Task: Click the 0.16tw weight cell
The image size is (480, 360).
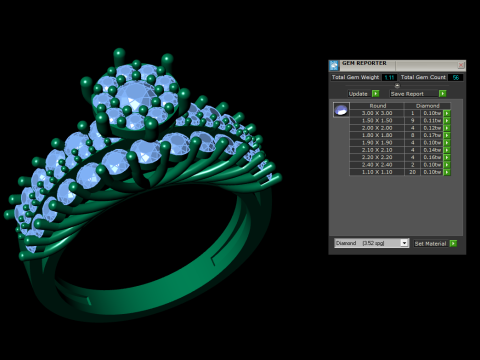Action: tap(432, 157)
